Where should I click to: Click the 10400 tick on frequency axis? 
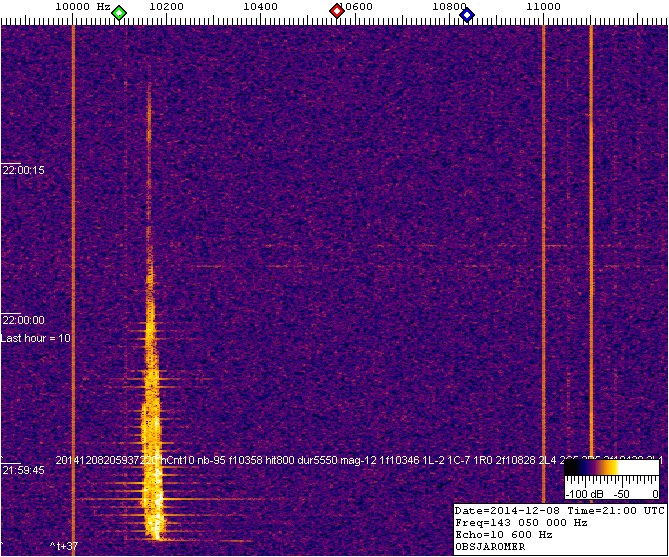tap(260, 7)
